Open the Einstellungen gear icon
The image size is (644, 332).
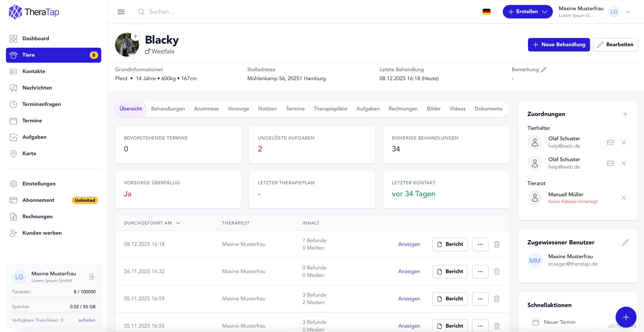tap(14, 184)
